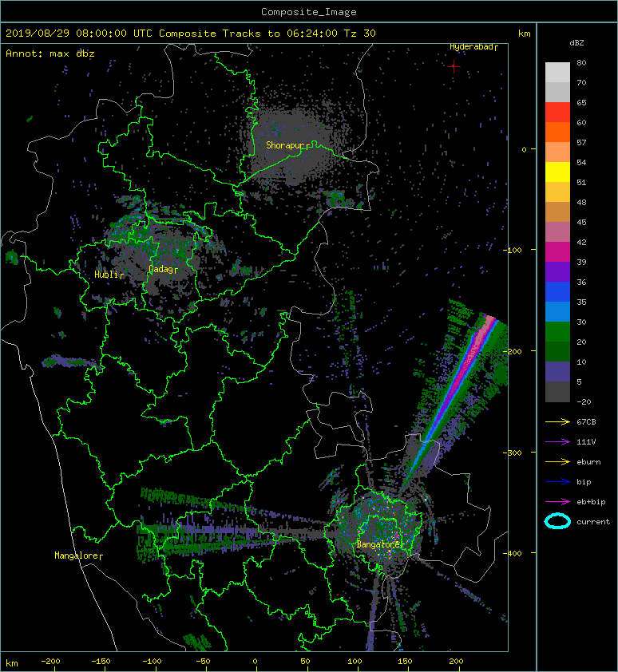Viewport: 618px width, 672px height.
Task: Click the 200 tick label on the horizontal axis
Action: click(456, 662)
